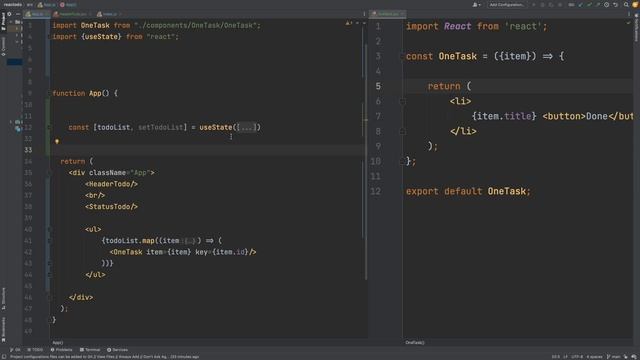The height and width of the screenshot is (360, 640).
Task: Open the Problems tool window
Action: click(x=61, y=350)
